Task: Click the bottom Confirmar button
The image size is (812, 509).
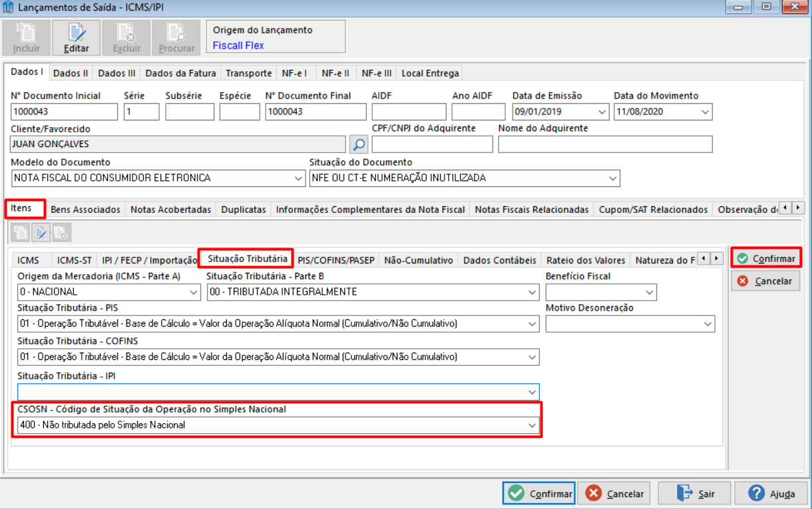Action: coord(539,494)
